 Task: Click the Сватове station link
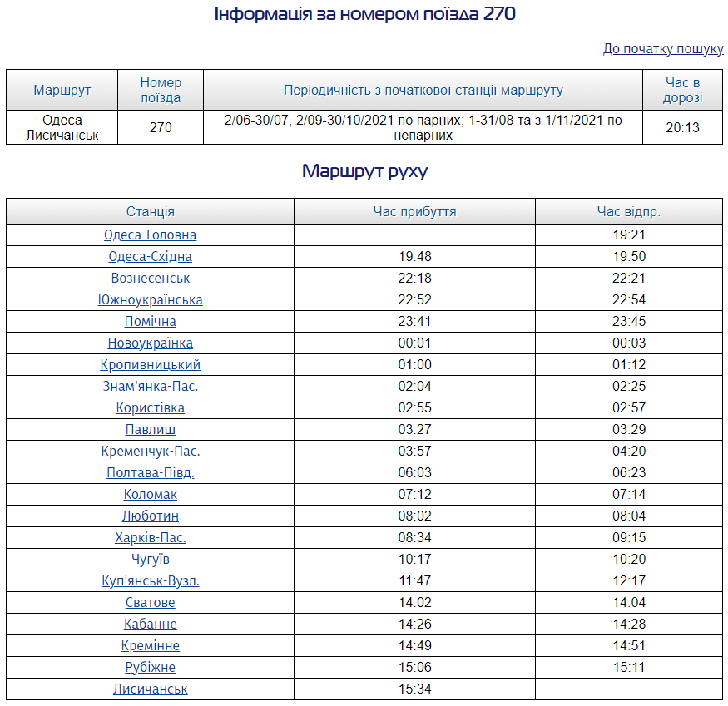151,603
